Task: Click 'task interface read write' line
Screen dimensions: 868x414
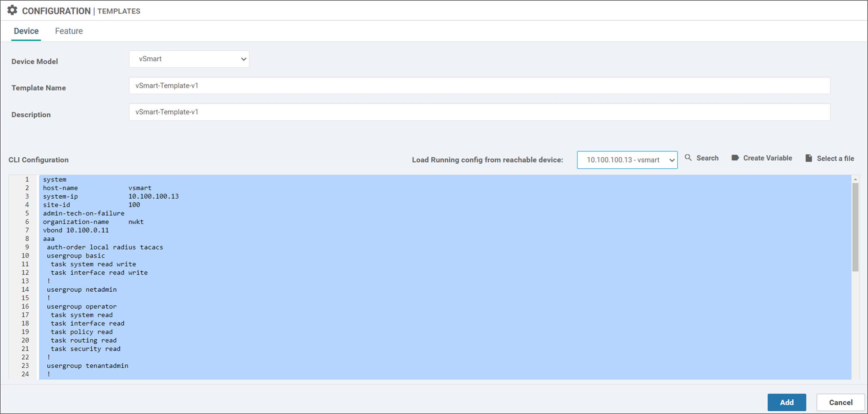Action: 99,272
